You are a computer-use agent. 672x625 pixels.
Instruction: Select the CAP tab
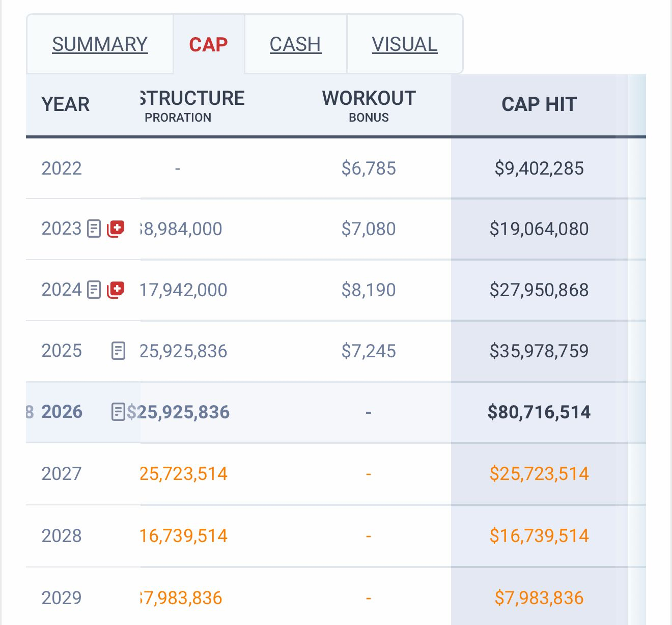208,44
